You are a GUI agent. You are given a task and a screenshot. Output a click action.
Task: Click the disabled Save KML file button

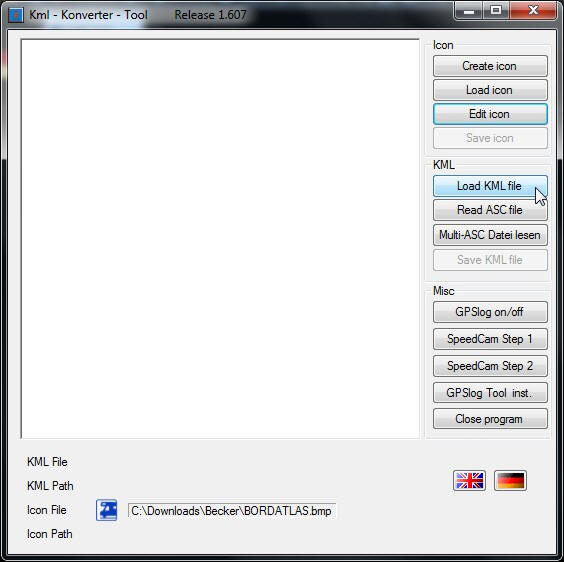(x=490, y=260)
